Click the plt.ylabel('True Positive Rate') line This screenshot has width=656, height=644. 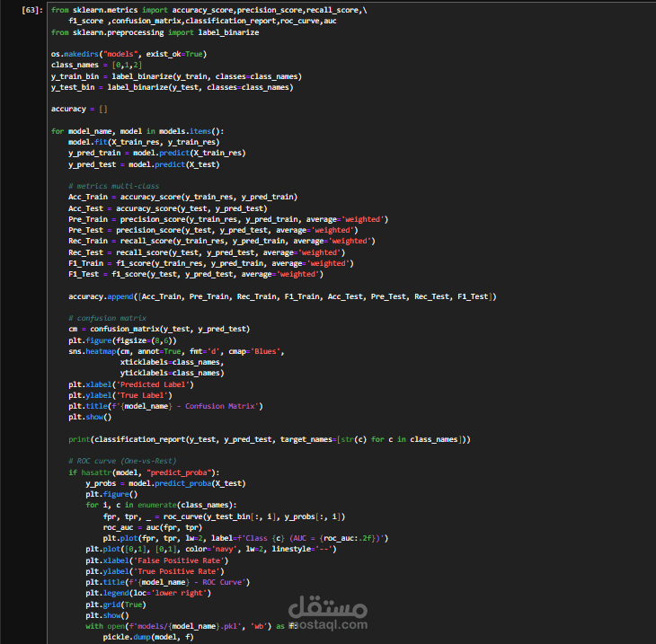tap(155, 571)
